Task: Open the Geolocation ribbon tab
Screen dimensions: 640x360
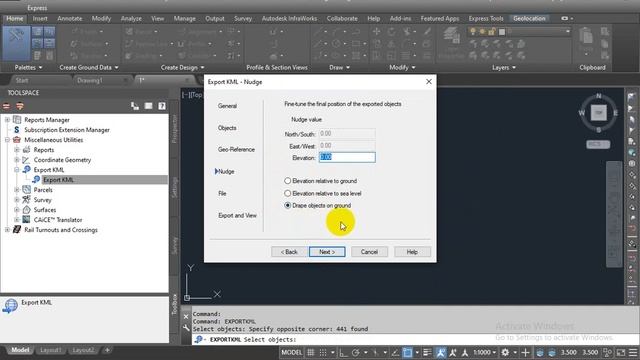Action: click(x=529, y=18)
